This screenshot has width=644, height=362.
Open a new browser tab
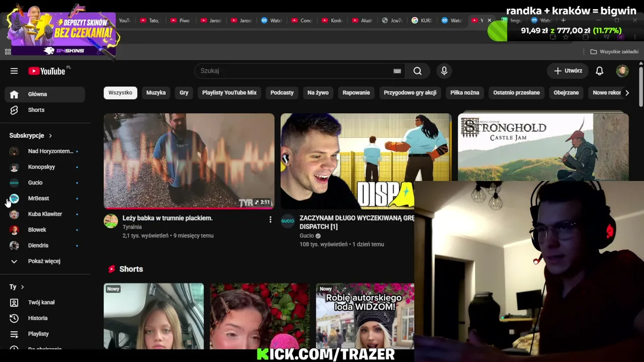[563, 21]
